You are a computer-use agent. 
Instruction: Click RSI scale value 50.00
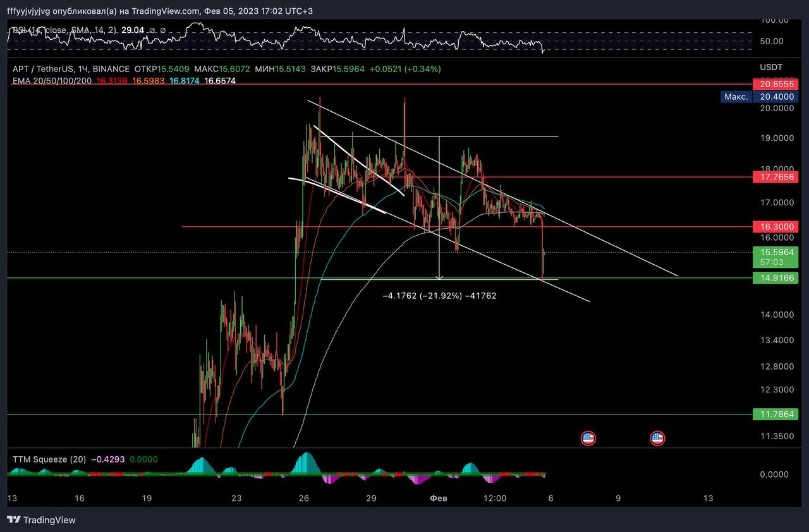pyautogui.click(x=773, y=41)
